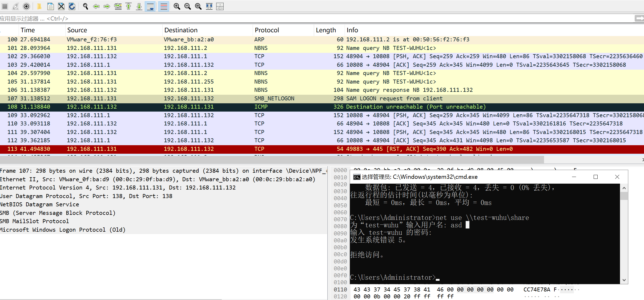Screen dimensions: 644x300
Task: Click the open capture file folder icon
Action: pos(39,6)
